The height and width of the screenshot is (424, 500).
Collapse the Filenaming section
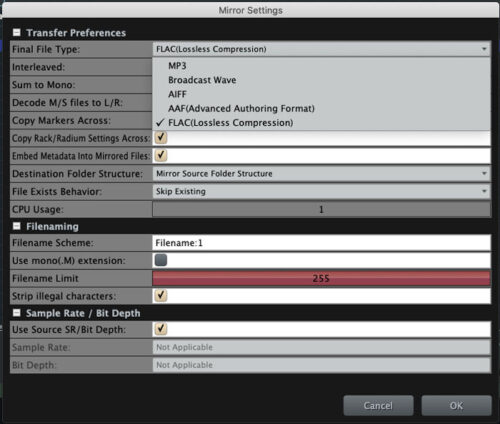[x=16, y=226]
